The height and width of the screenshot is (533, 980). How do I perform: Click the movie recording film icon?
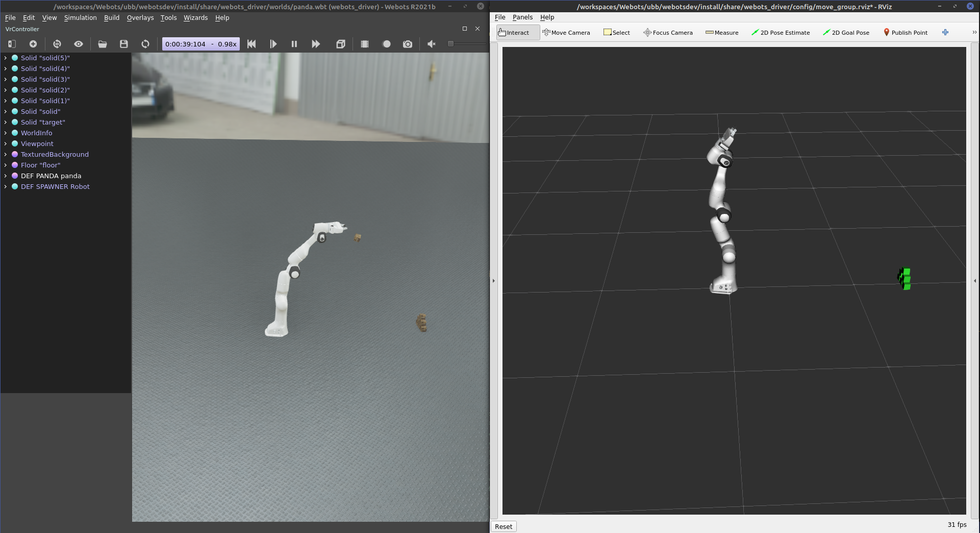click(365, 44)
